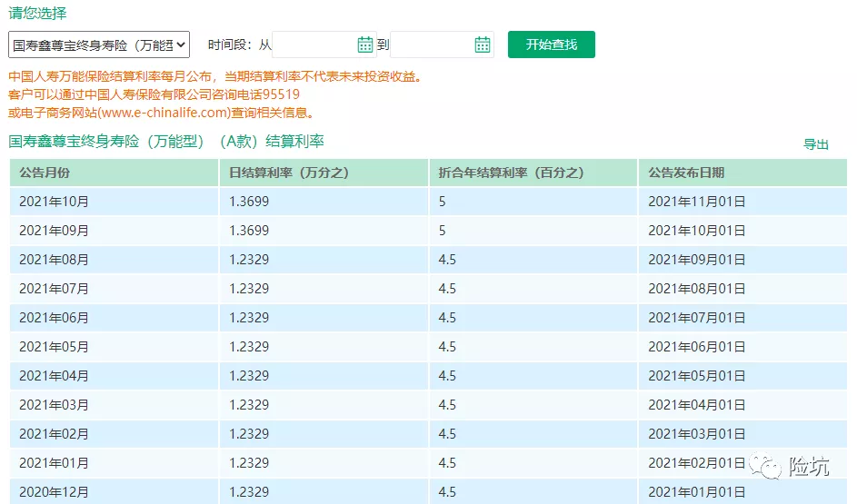Expand the 国寿鑫尊宝终身寿险 product dropdown

pos(99,44)
